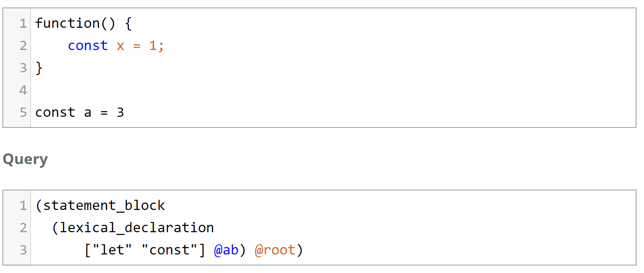Click the variable "a" in the last code line
This screenshot has width=644, height=273.
pos(88,113)
